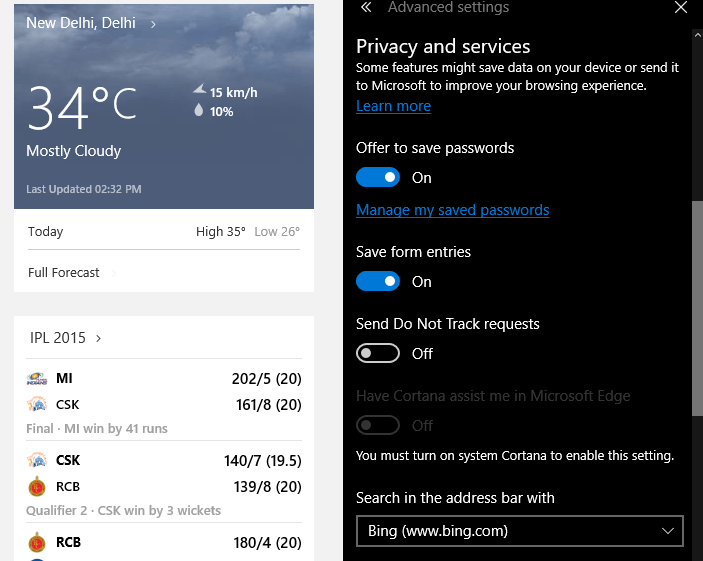Click the Low 26° value

[277, 232]
